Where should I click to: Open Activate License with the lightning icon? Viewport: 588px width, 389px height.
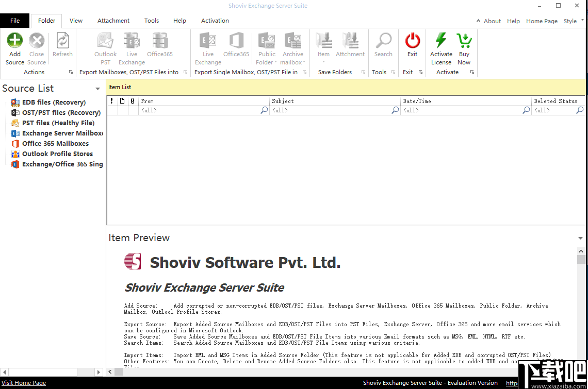pyautogui.click(x=441, y=41)
